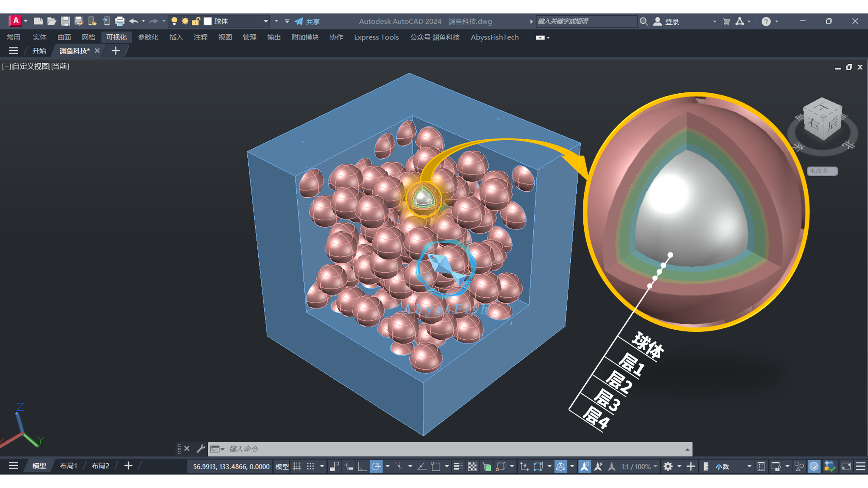This screenshot has width=868, height=488.
Task: Click the Open file folder icon
Action: coord(52,21)
